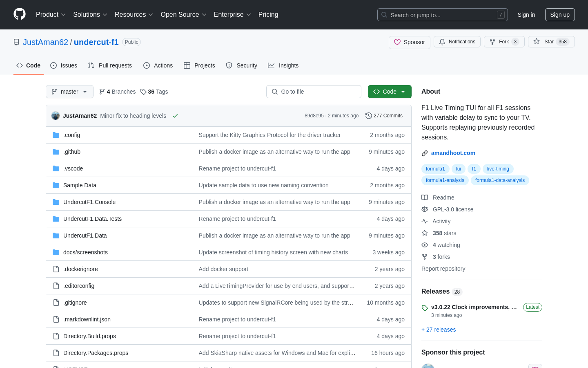Switch to the Pull requests tab
This screenshot has width=588, height=368.
[110, 65]
